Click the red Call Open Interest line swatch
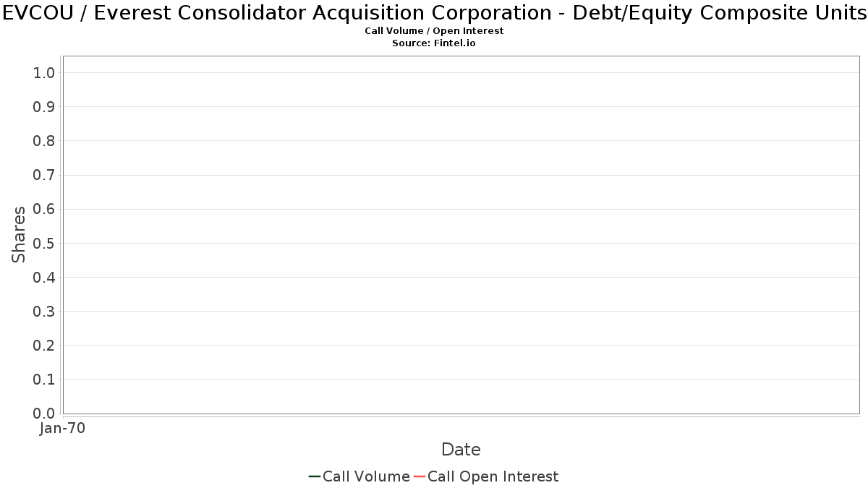 coord(420,476)
